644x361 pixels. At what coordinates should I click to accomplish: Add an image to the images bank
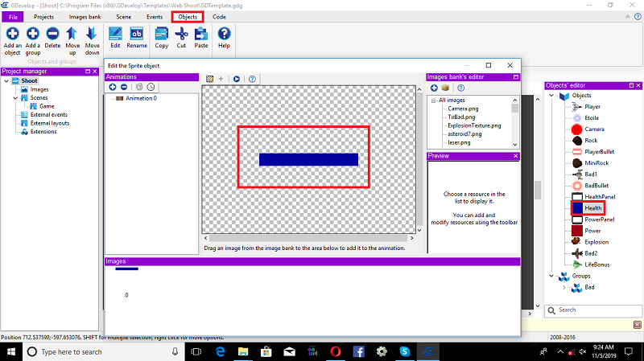(x=434, y=88)
